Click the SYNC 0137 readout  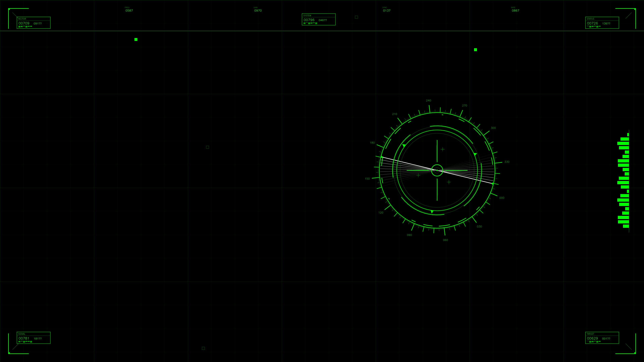point(387,11)
